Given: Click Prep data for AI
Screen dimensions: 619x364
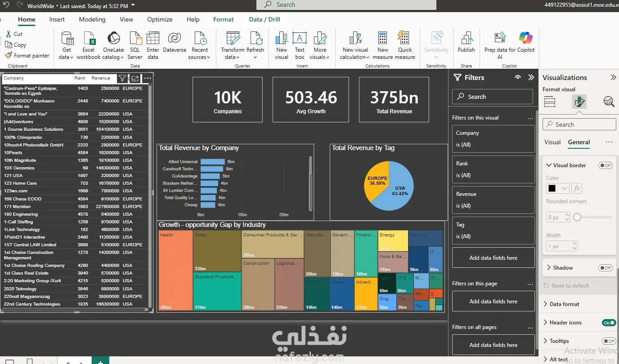Looking at the screenshot, I should (x=499, y=45).
